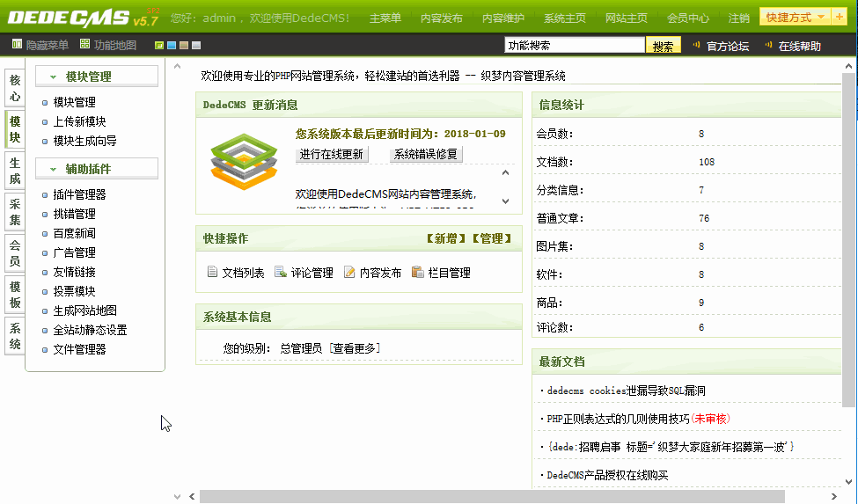Open document 'DedeCMS产品授权在线购买'
The image size is (858, 504).
tap(607, 475)
